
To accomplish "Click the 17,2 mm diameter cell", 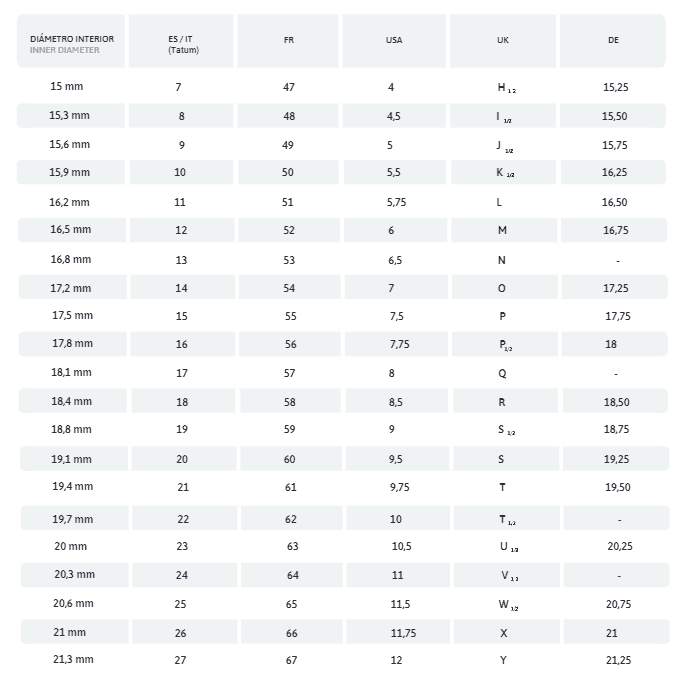I will click(70, 288).
